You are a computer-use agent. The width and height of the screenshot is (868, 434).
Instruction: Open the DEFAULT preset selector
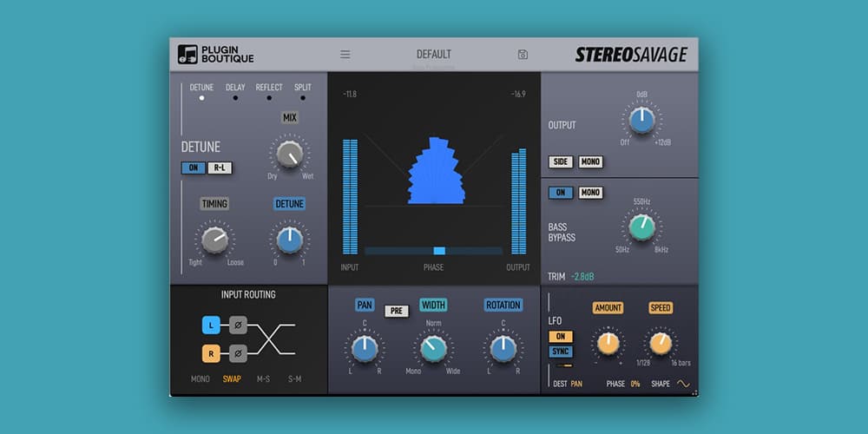tap(433, 54)
